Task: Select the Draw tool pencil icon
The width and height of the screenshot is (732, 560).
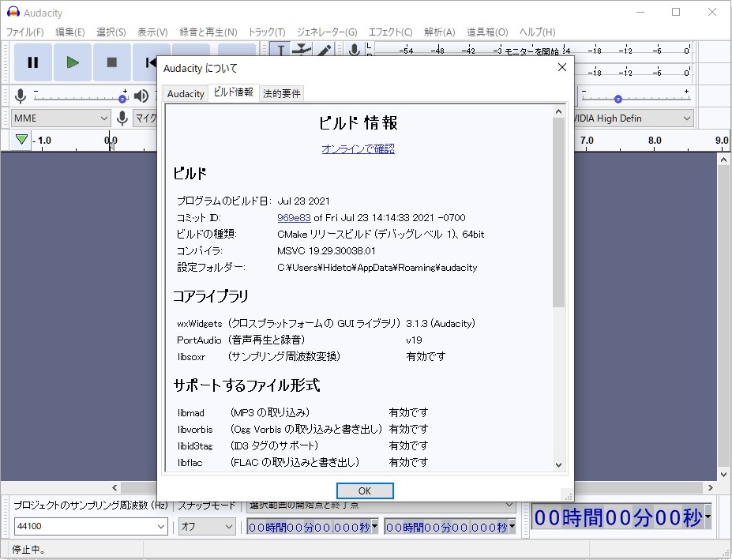Action: coord(324,50)
